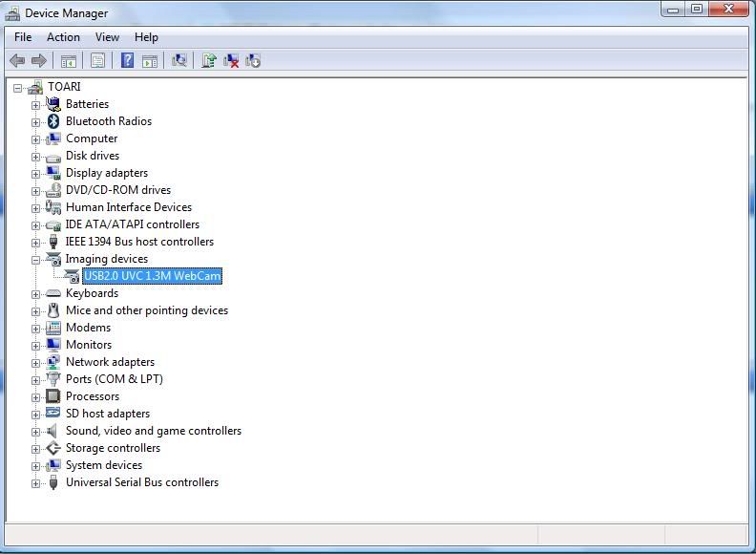Select the Computer label in tree

pos(92,138)
